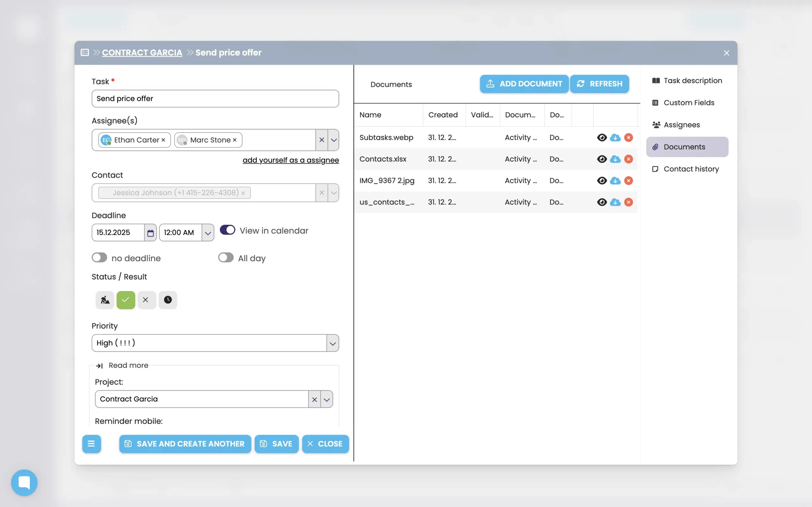812x507 pixels.
Task: Download the Contacts.xlsx file via cloud icon
Action: [615, 159]
